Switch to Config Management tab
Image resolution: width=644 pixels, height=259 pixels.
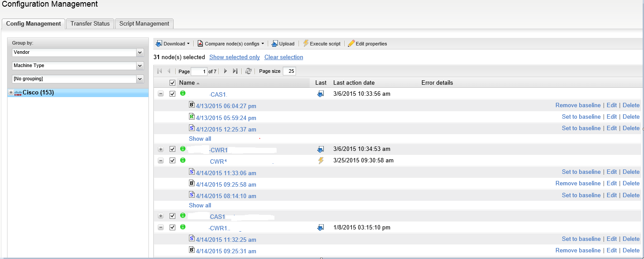click(x=33, y=24)
